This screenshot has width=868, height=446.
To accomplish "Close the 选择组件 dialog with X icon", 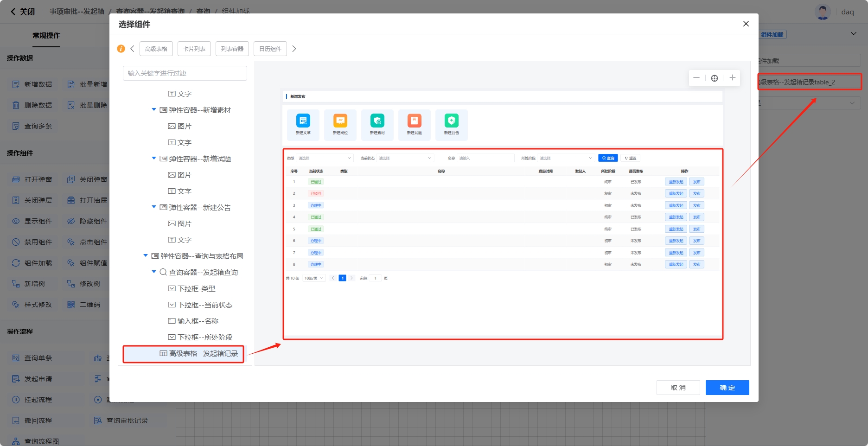I will [746, 24].
